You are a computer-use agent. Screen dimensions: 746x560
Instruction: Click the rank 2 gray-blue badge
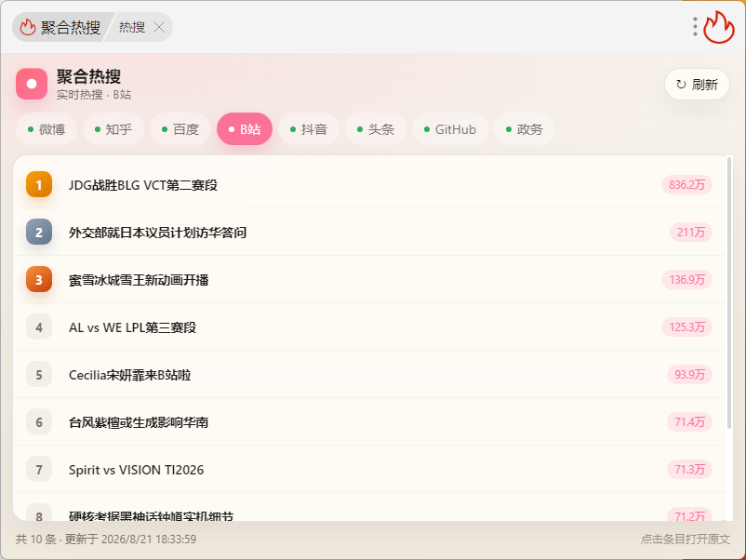[x=39, y=233]
